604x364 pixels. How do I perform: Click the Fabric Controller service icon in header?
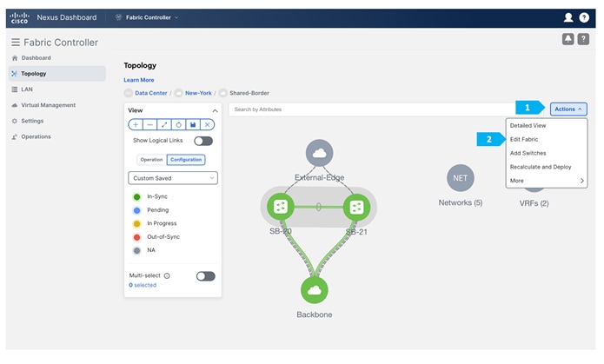pos(119,17)
